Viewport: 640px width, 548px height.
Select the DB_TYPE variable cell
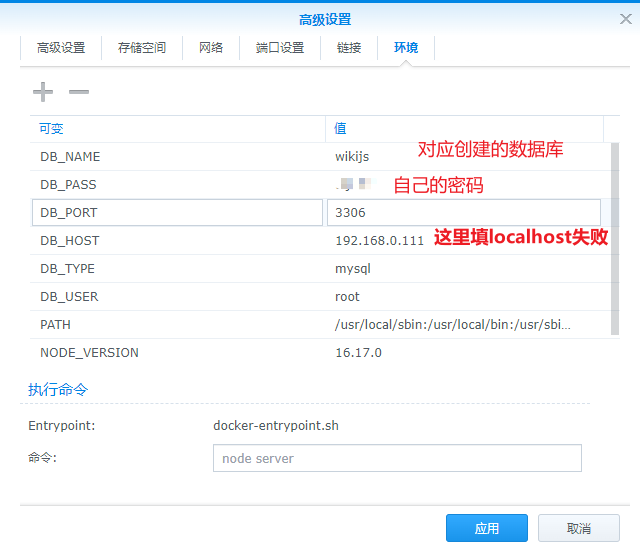click(x=178, y=268)
